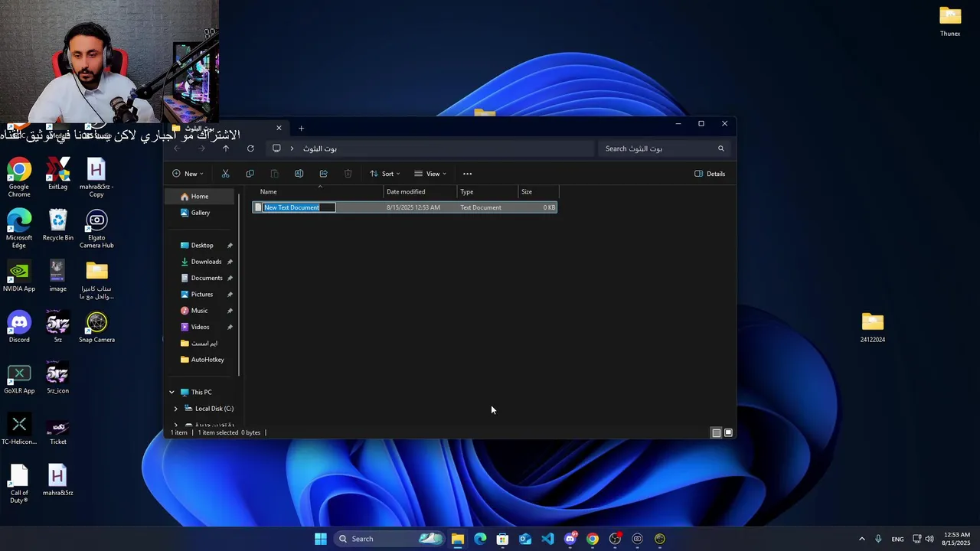Click the Share icon in toolbar
The image size is (980, 551).
tap(323, 174)
